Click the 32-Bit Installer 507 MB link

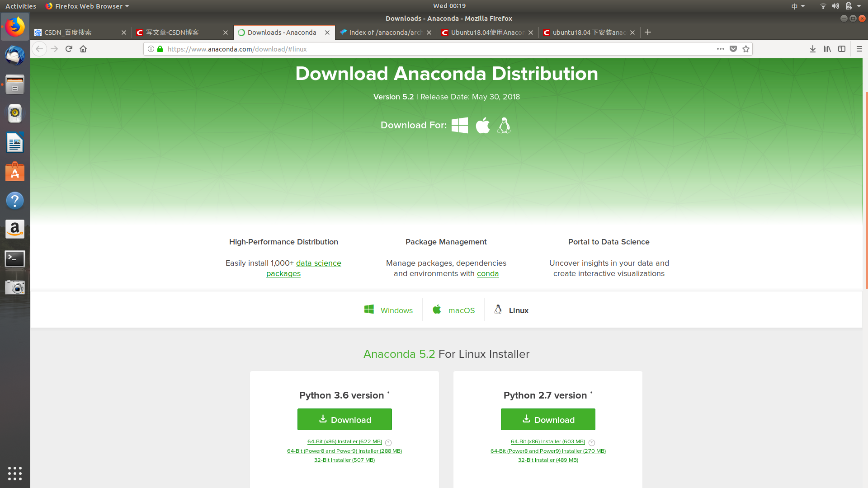(x=344, y=460)
